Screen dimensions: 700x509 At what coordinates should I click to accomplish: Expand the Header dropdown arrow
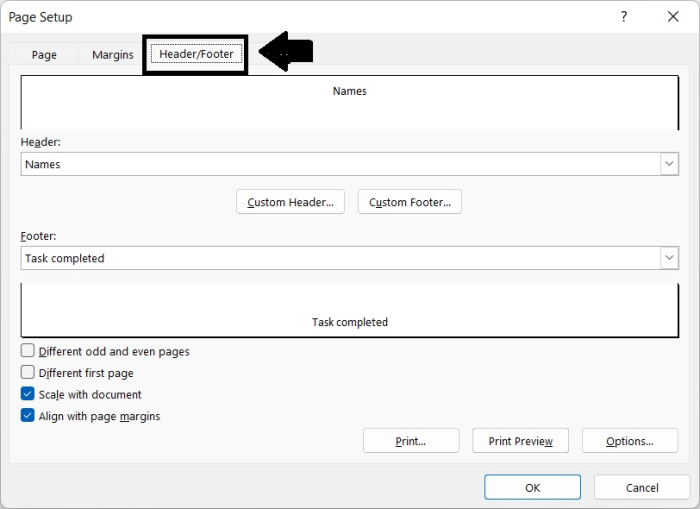(x=669, y=164)
